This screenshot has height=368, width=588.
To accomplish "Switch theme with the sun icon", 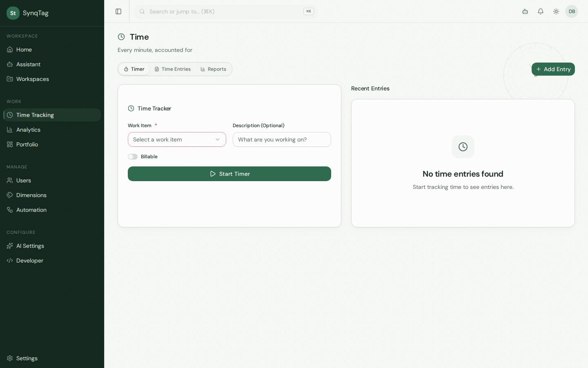I will 556,11.
